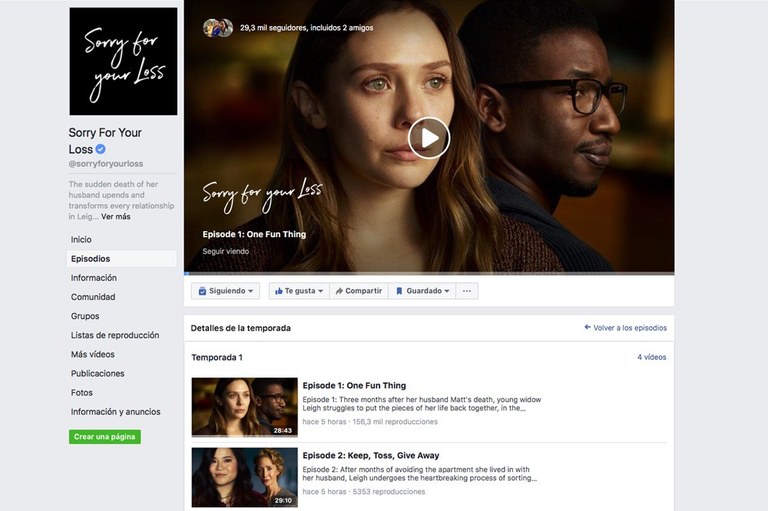Click the follower friends avatar icons
The height and width of the screenshot is (511, 768).
pos(218,28)
